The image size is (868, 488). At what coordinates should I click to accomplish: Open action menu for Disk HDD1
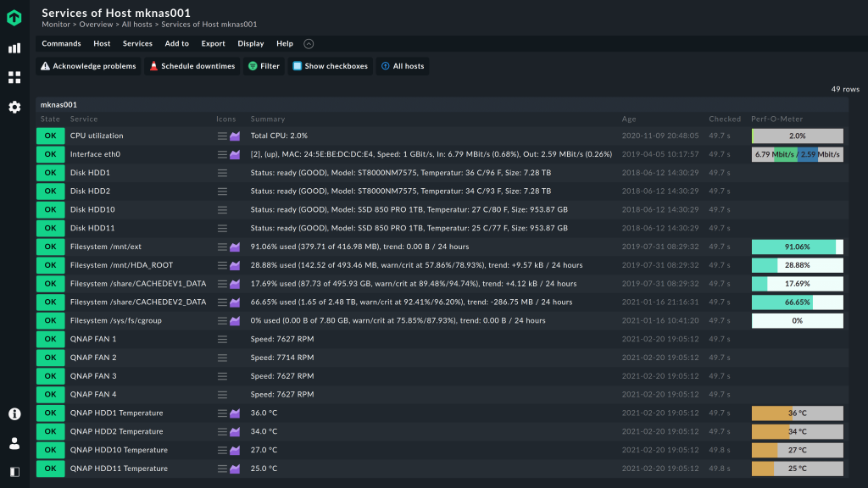click(x=223, y=173)
